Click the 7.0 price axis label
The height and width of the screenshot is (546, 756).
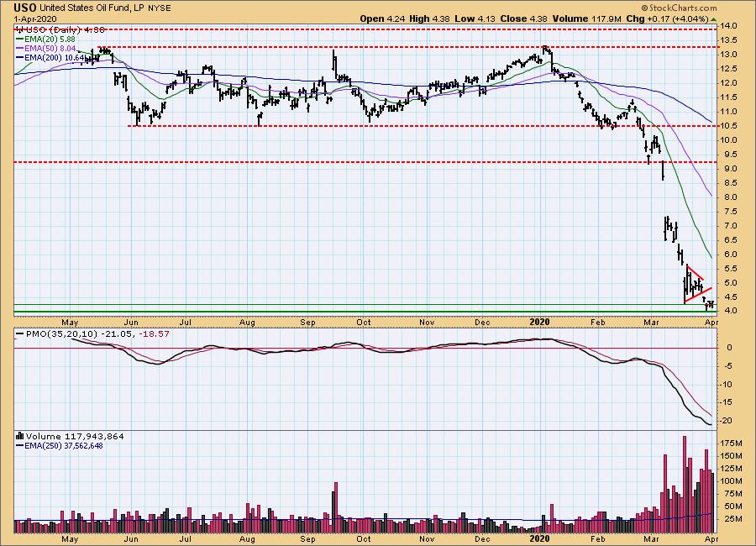[x=731, y=226]
